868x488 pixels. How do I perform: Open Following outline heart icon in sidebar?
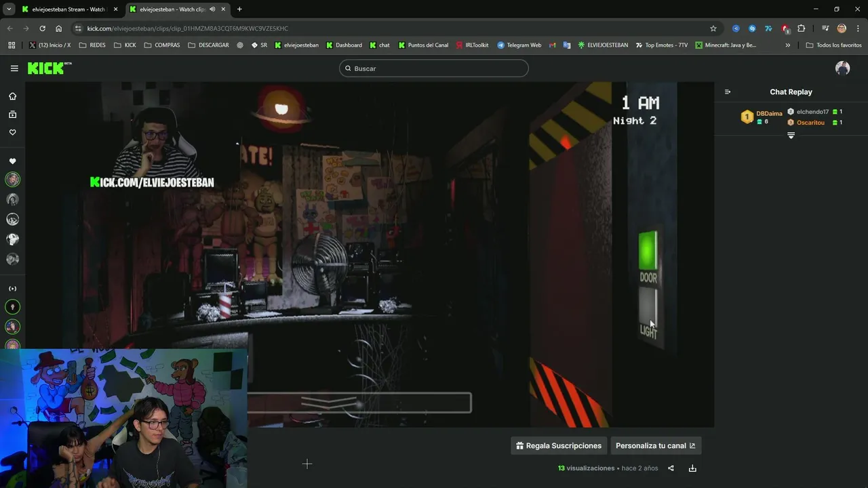point(12,133)
